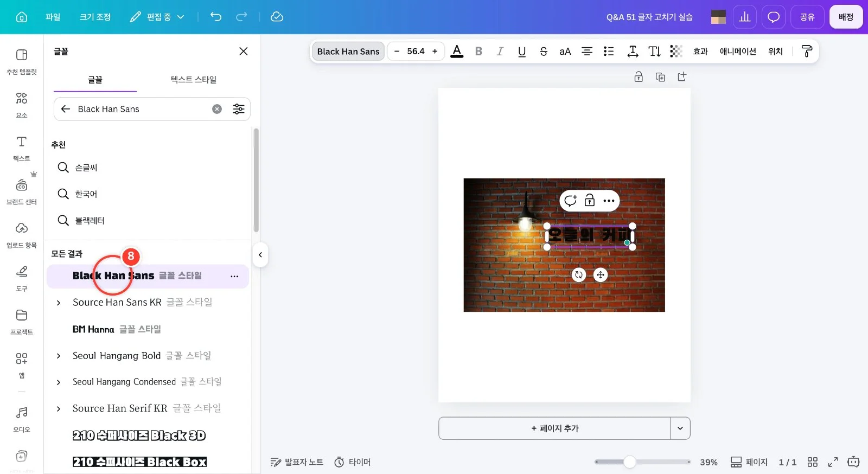Open the Black Han Sans font dropdown
The width and height of the screenshot is (868, 474).
(348, 52)
